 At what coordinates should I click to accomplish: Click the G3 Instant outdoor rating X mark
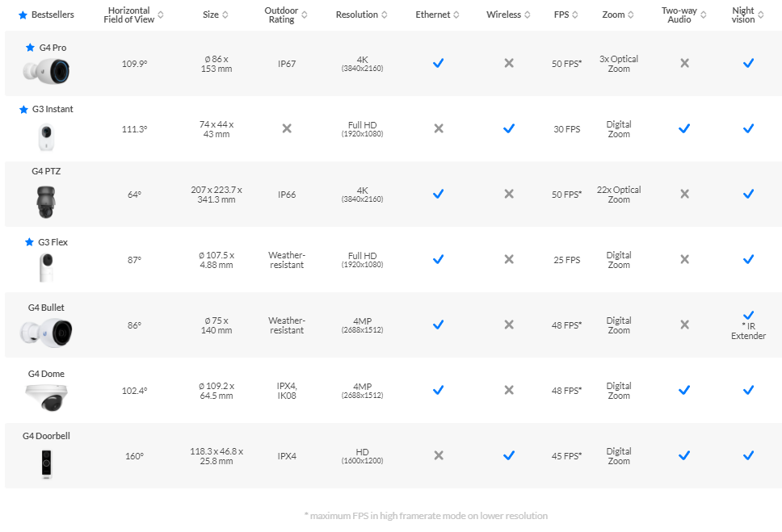(286, 128)
